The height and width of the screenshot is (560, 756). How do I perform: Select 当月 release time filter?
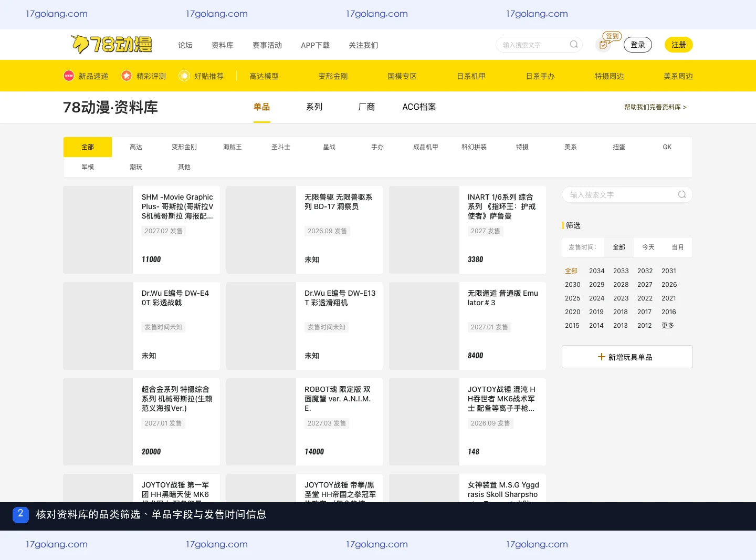[x=678, y=247]
